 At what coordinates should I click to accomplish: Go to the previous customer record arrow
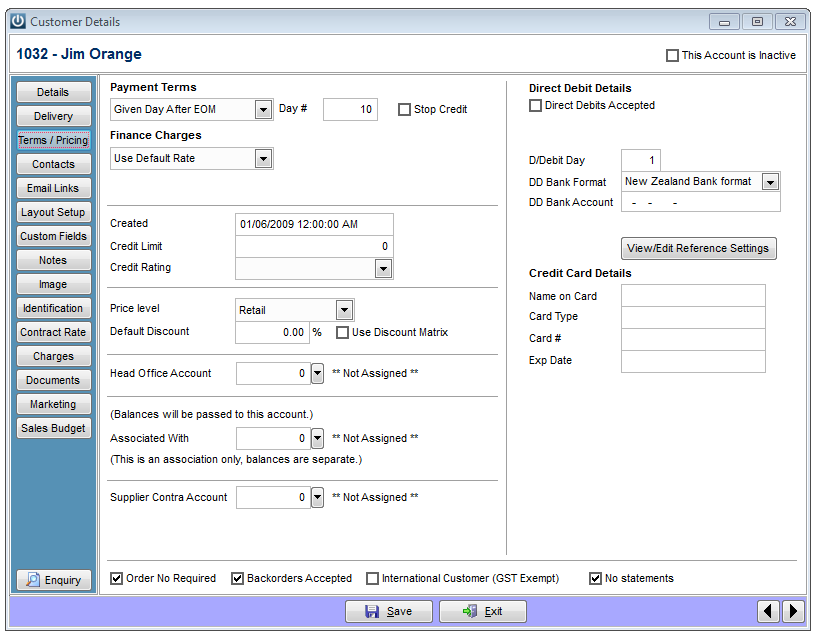point(768,610)
